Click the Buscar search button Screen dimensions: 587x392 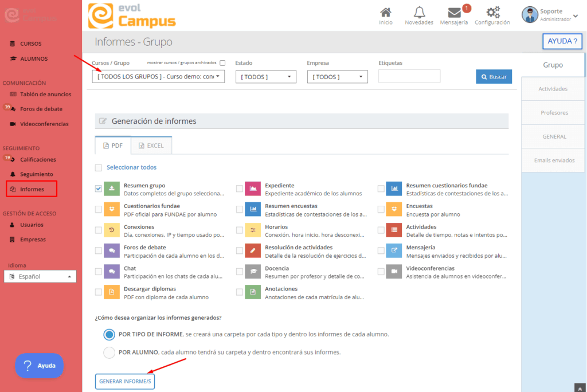point(494,77)
